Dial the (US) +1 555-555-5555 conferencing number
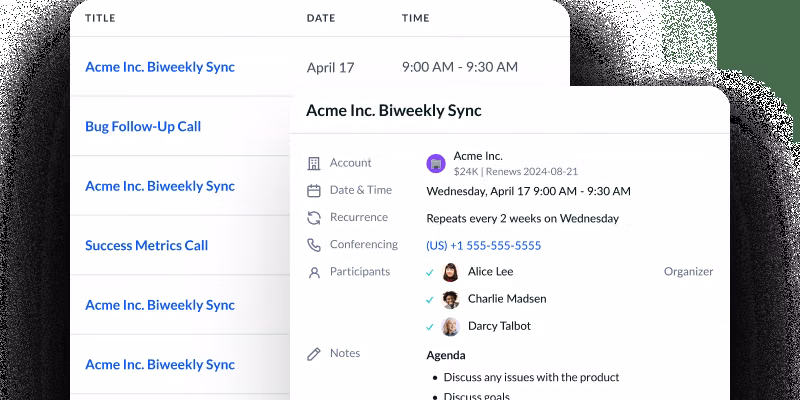Image resolution: width=800 pixels, height=400 pixels. 483,245
